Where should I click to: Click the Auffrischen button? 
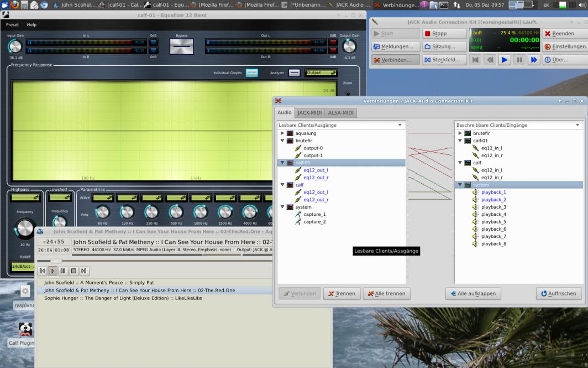point(558,293)
